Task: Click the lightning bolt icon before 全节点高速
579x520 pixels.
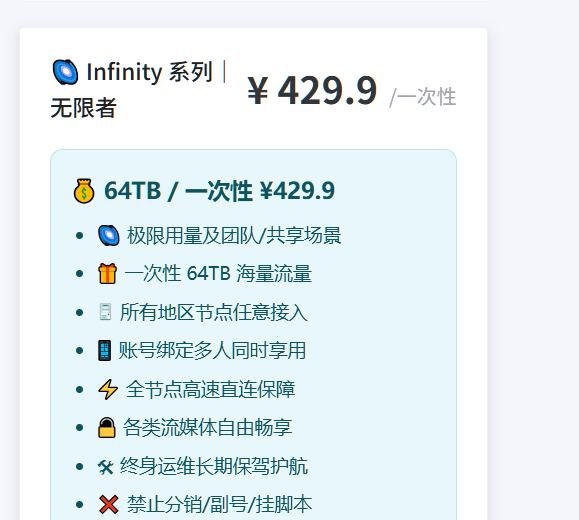Action: [108, 389]
